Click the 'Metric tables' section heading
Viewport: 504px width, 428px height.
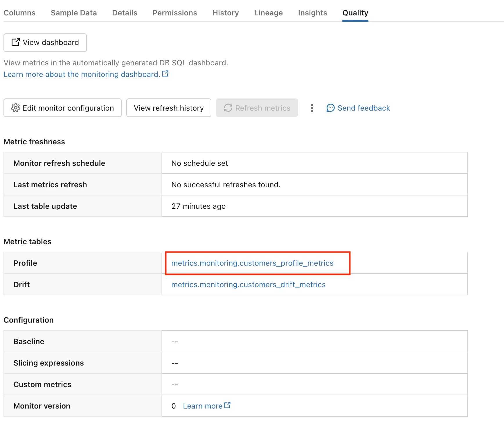click(x=28, y=242)
